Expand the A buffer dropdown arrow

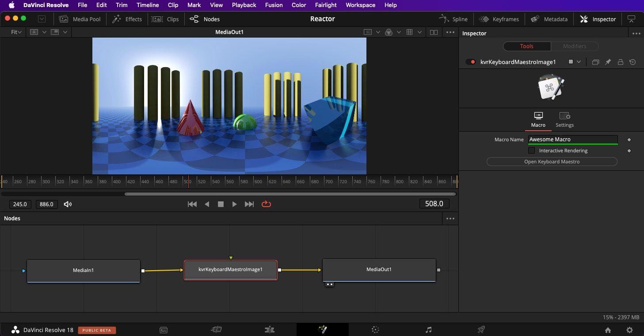point(44,32)
